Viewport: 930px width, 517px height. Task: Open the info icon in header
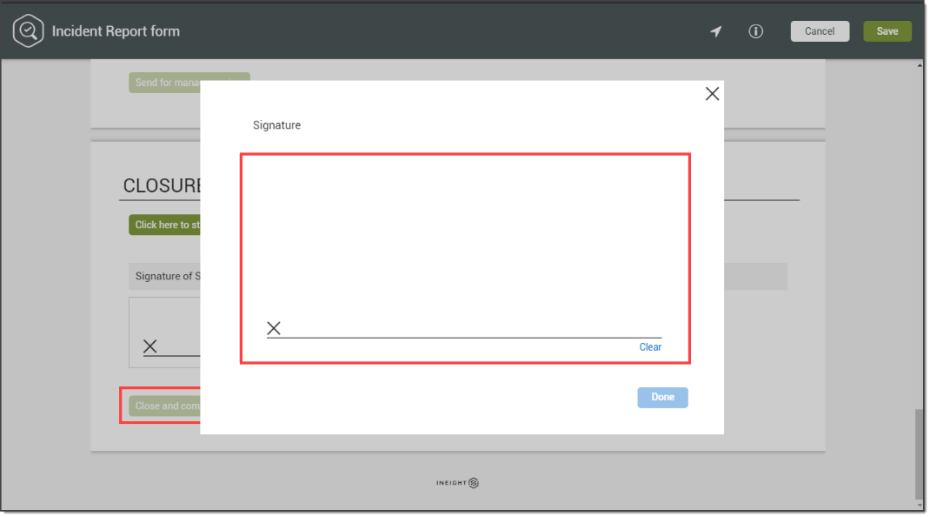point(755,31)
